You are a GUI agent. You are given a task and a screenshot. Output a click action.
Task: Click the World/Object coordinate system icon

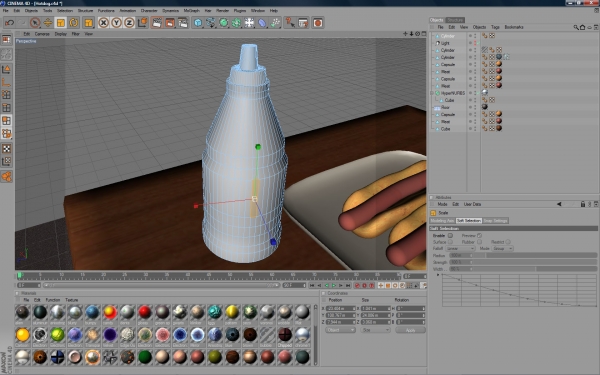[x=142, y=23]
